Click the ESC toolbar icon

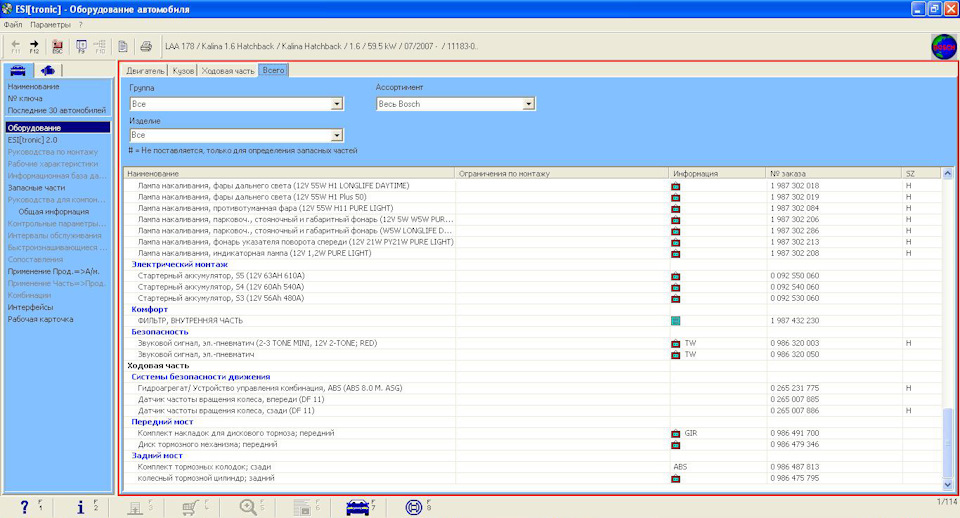(x=57, y=46)
